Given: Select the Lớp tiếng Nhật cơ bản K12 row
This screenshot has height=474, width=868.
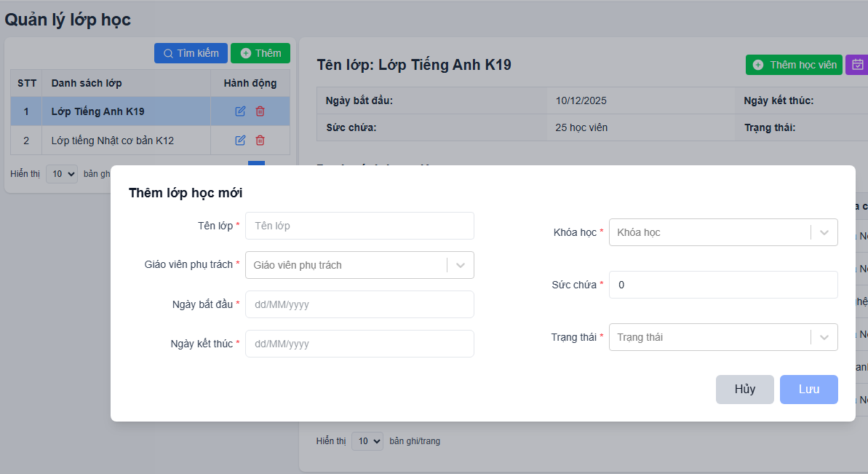Looking at the screenshot, I should click(x=113, y=141).
